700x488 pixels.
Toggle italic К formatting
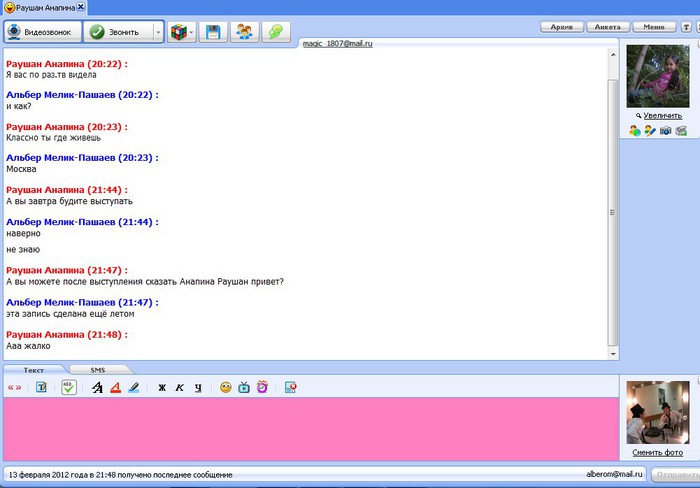point(179,388)
